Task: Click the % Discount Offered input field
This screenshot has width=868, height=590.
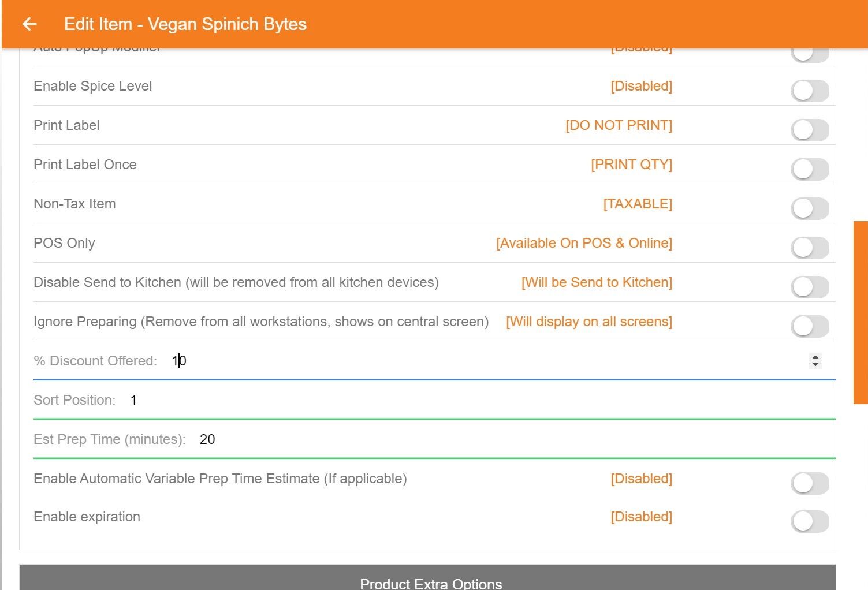Action: [x=462, y=361]
